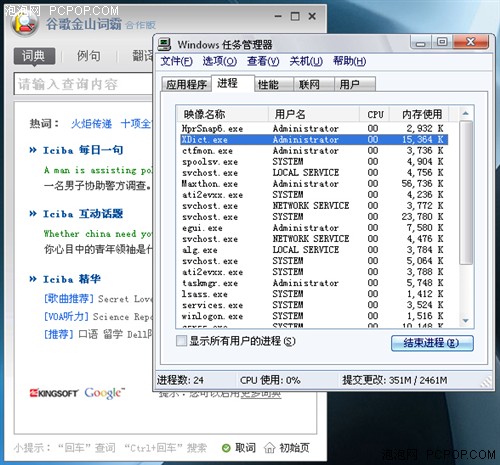
Task: Sort processes by 内存使用 column header
Action: (421, 114)
